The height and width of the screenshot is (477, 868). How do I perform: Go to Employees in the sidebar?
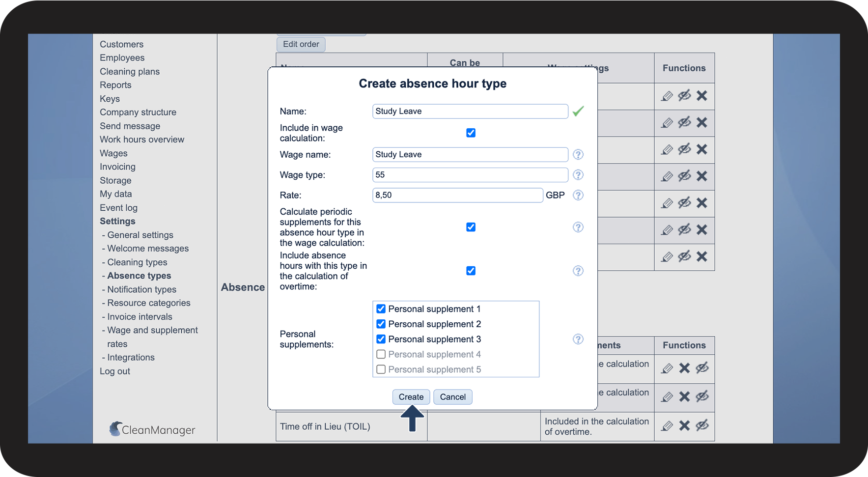point(122,58)
